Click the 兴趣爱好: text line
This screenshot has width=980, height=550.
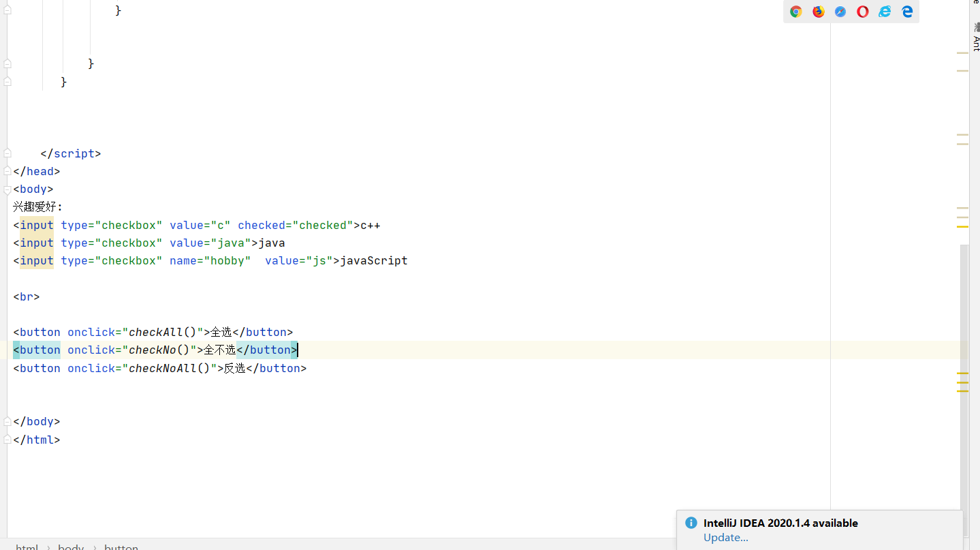(37, 207)
